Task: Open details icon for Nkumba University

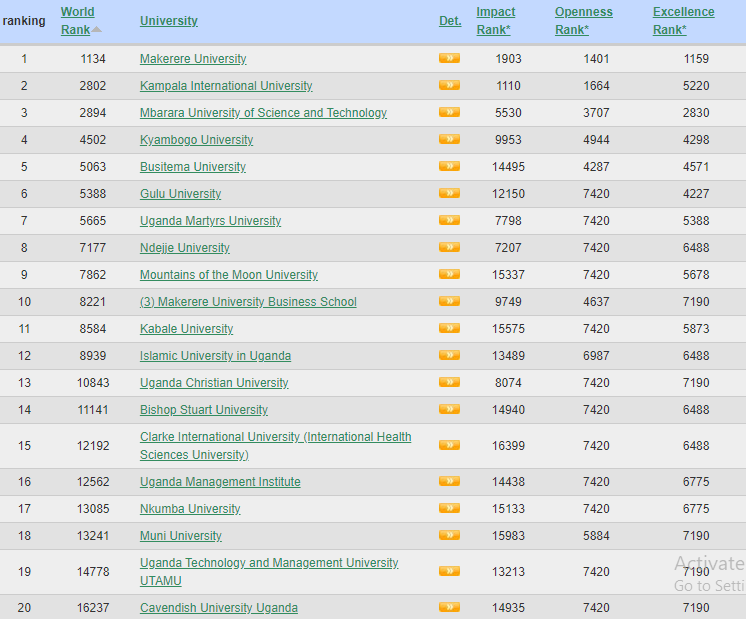Action: pyautogui.click(x=449, y=508)
